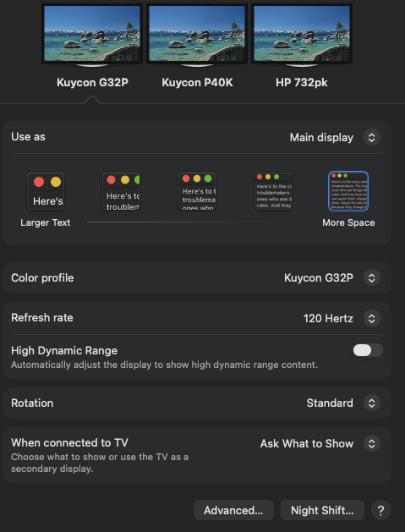Choose the More Space resolution icon
The image size is (405, 532).
(348, 191)
